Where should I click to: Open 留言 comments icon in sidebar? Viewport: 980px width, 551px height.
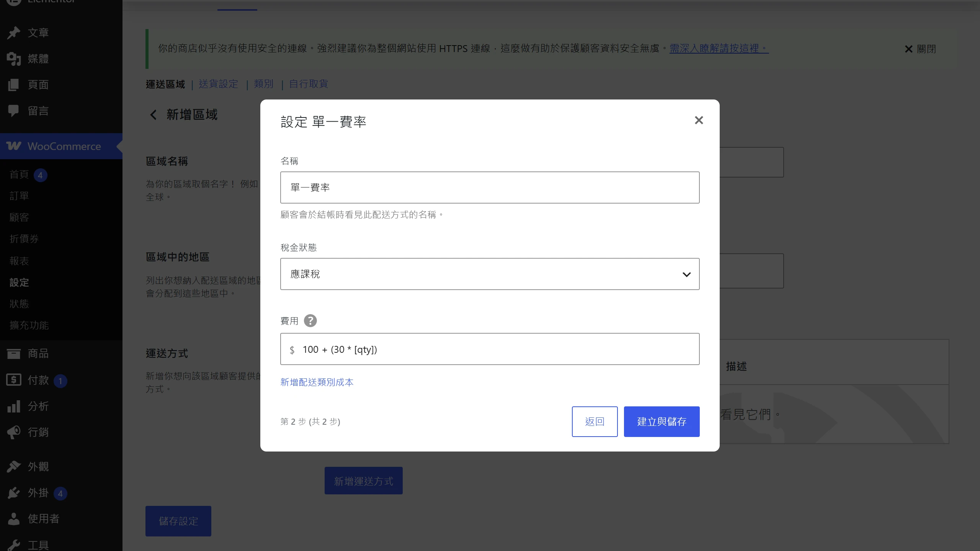point(14,111)
